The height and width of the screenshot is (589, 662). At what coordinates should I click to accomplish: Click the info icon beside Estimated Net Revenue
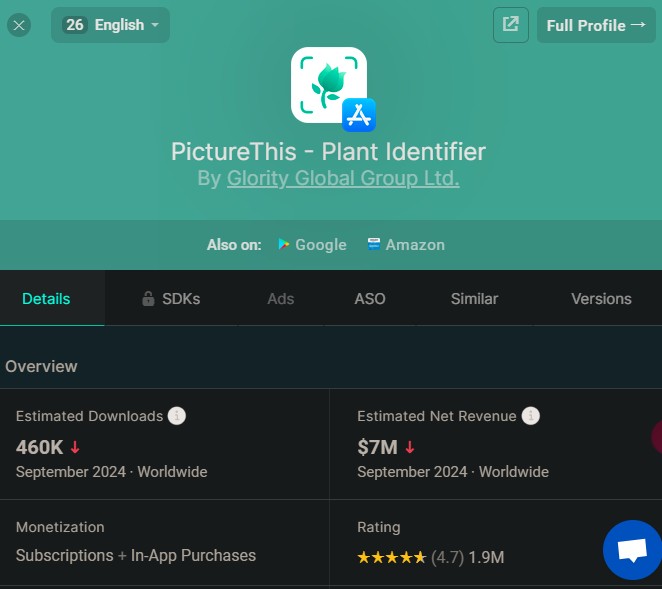point(531,416)
